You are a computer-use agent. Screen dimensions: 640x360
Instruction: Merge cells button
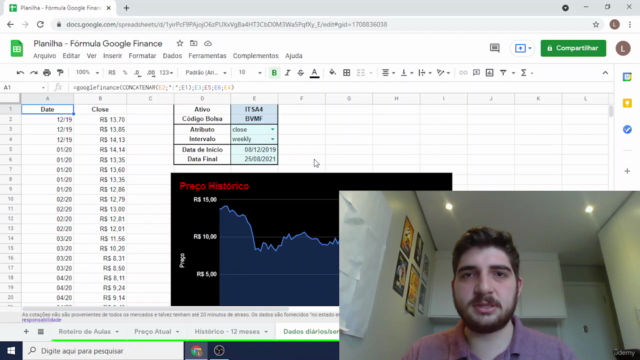(x=361, y=73)
